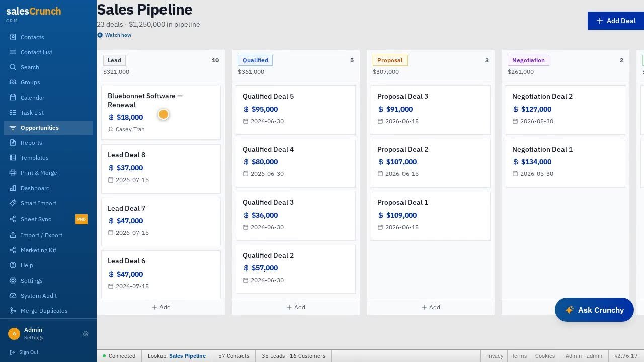Click the Contact List icon

[13, 52]
